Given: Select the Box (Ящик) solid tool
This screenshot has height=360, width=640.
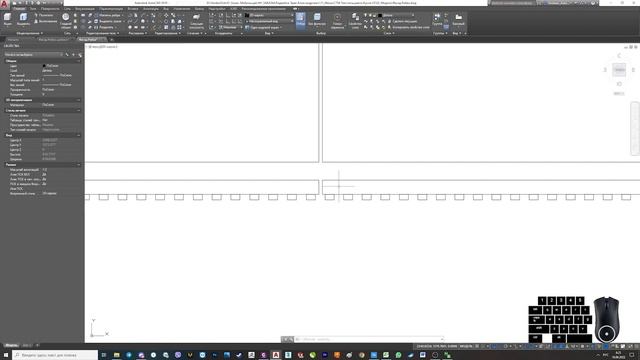Looking at the screenshot, I should (x=7, y=19).
